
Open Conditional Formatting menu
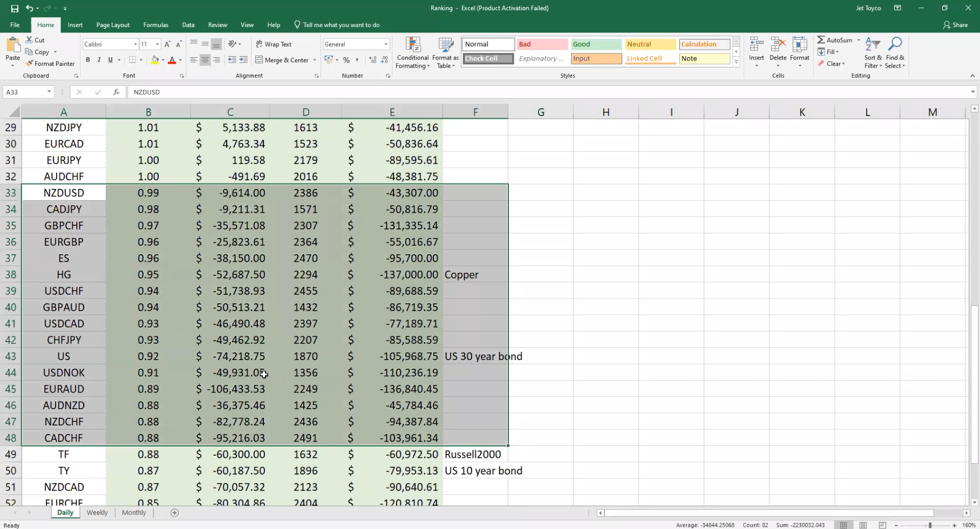point(412,53)
